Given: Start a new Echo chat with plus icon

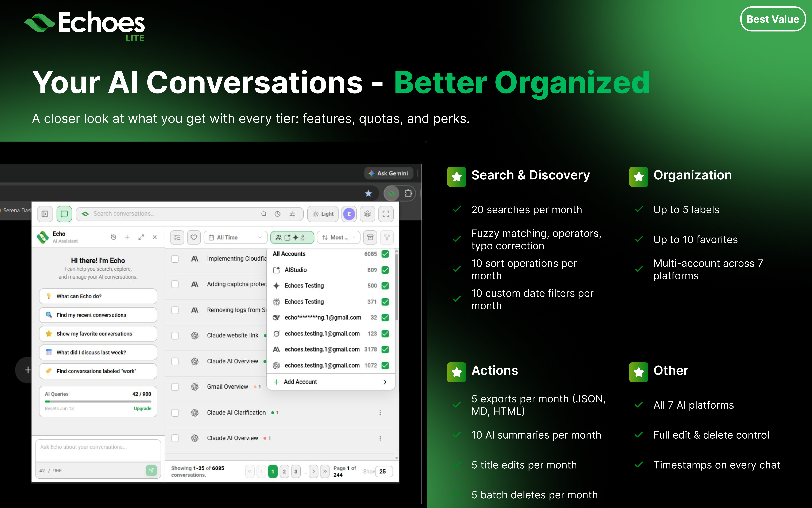Looking at the screenshot, I should pyautogui.click(x=127, y=237).
